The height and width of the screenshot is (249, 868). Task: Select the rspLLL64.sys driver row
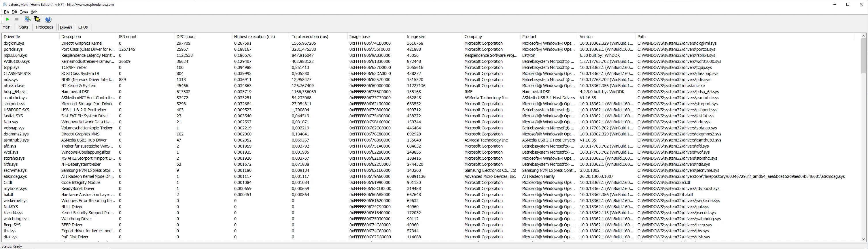428,55
